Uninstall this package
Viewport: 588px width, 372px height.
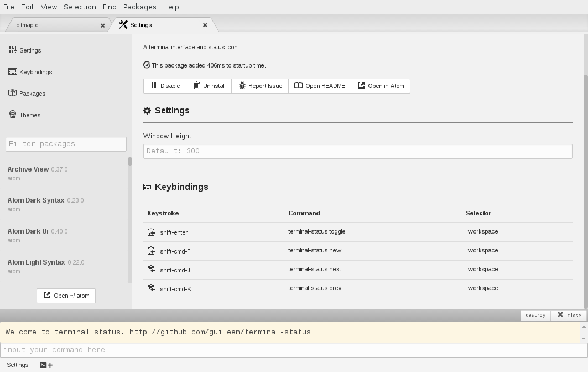point(209,86)
